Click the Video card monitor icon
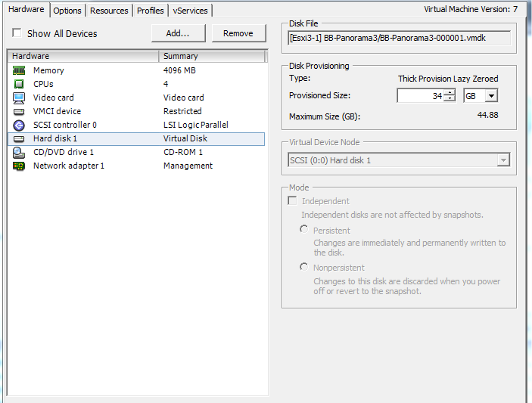Image resolution: width=532 pixels, height=403 pixels. click(19, 98)
